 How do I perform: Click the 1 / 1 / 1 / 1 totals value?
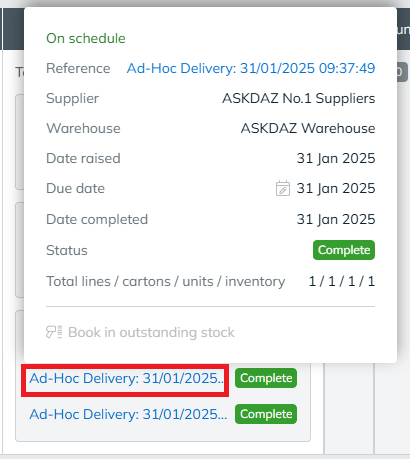(342, 281)
